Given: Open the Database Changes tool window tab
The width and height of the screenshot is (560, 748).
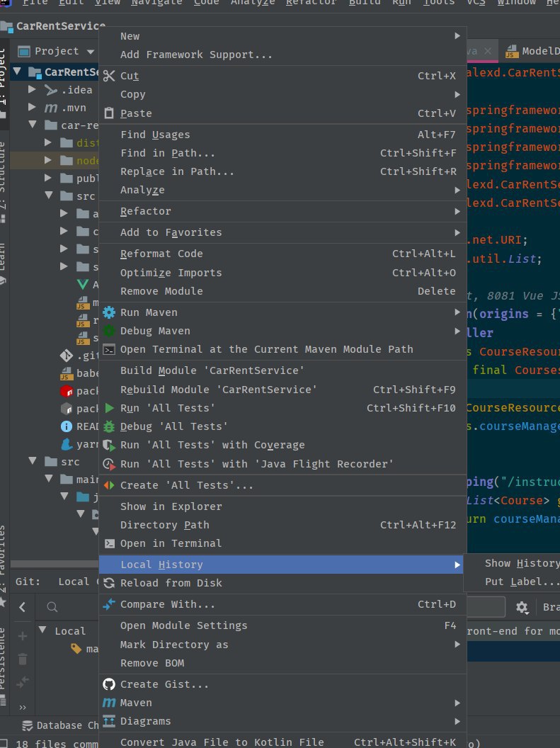Looking at the screenshot, I should [60, 725].
